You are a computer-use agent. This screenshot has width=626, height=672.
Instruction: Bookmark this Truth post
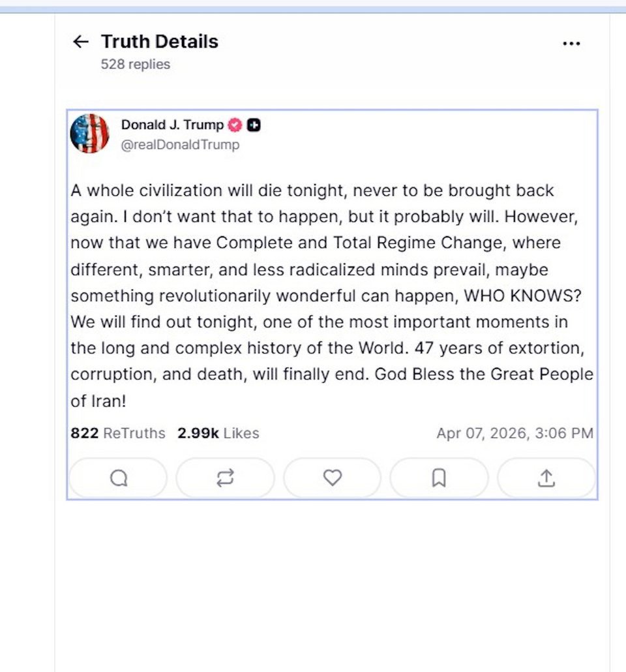[x=439, y=478]
